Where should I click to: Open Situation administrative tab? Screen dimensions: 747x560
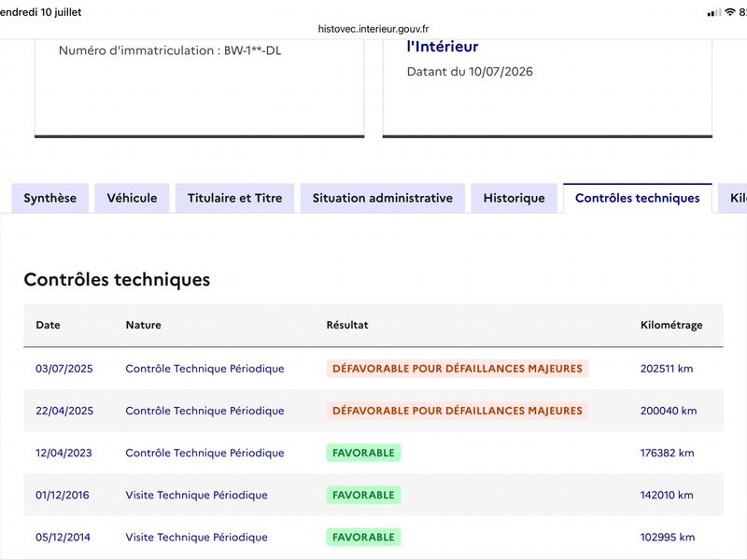(383, 198)
